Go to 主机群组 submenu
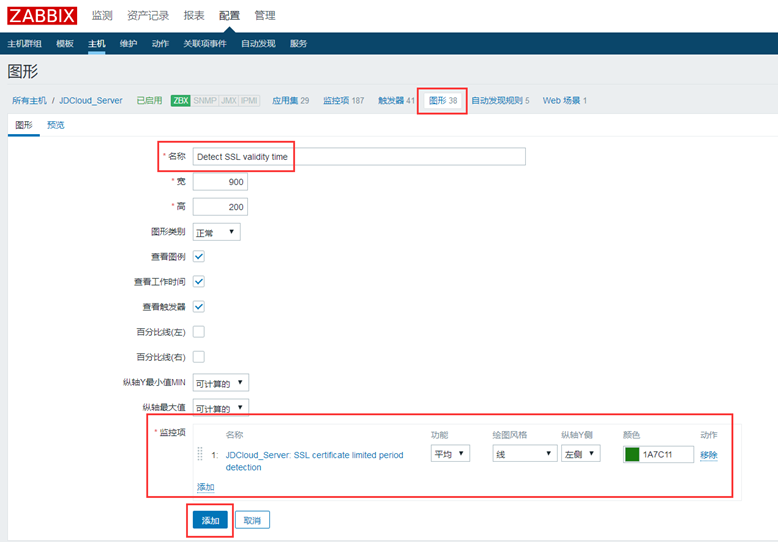 pos(24,44)
